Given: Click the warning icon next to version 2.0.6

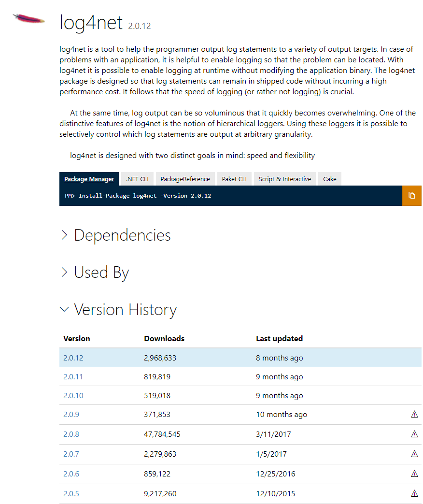Looking at the screenshot, I should [414, 474].
